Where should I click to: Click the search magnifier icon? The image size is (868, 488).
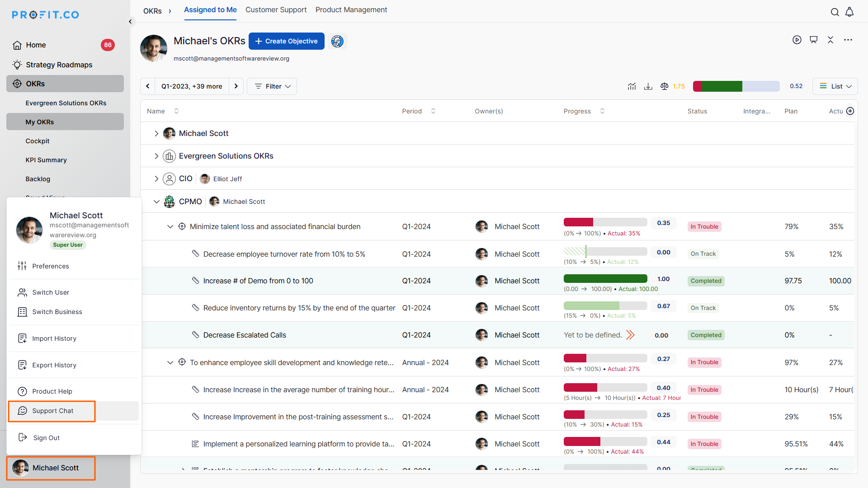(835, 12)
